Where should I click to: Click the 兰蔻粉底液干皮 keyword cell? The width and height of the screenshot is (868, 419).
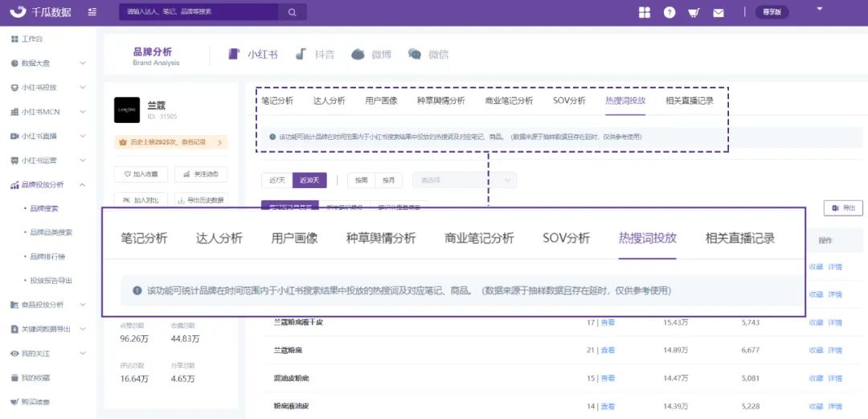(298, 322)
